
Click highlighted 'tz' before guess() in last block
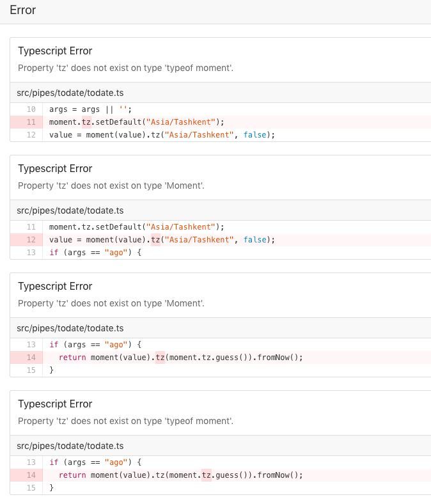pyautogui.click(x=207, y=475)
